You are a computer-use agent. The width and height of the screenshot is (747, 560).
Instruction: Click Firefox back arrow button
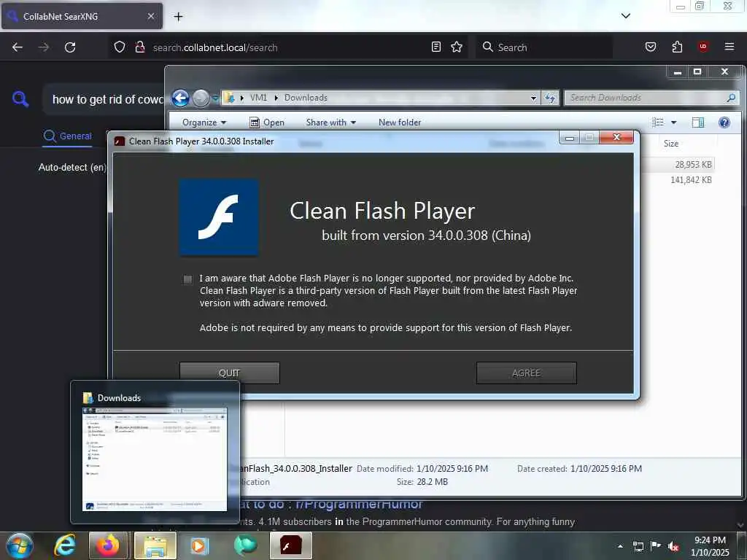pos(18,47)
